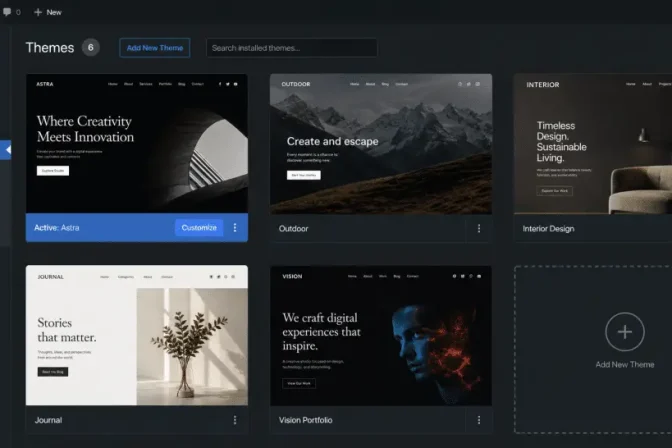Click the Add New Theme button
The image size is (672, 448).
[155, 48]
